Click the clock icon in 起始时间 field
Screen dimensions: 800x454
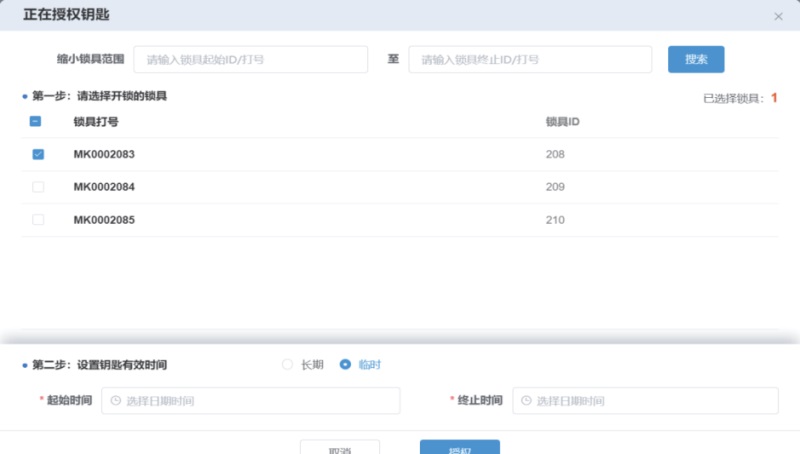tap(116, 401)
